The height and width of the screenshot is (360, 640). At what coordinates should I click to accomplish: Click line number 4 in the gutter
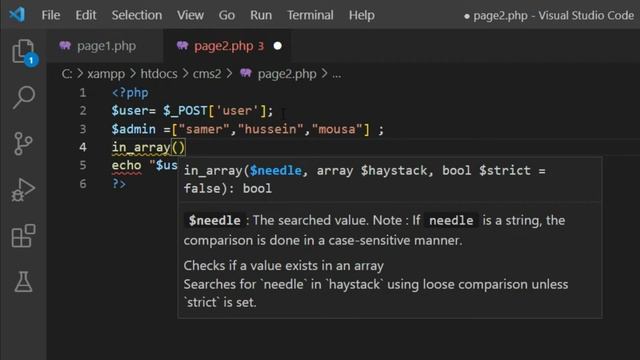[83, 147]
